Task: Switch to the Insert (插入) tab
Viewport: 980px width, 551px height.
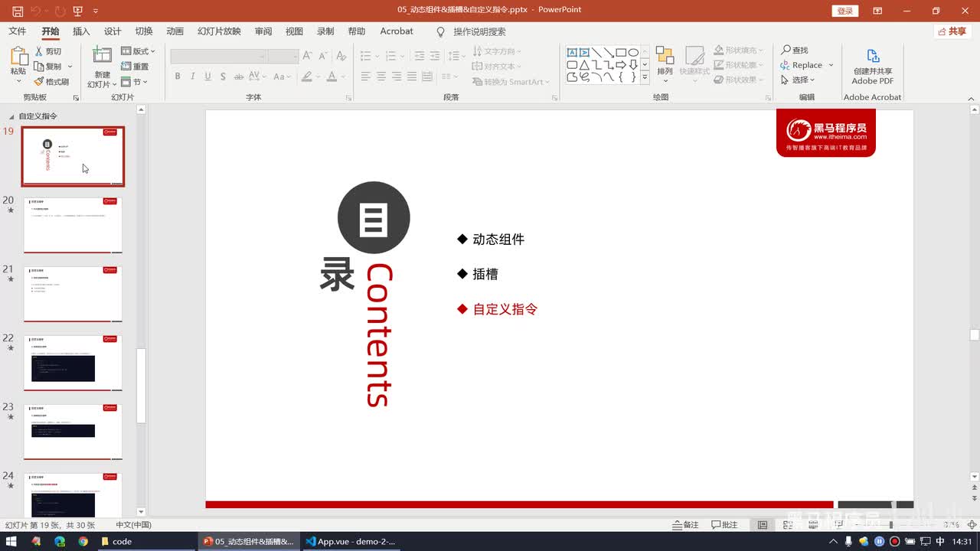Action: [81, 31]
